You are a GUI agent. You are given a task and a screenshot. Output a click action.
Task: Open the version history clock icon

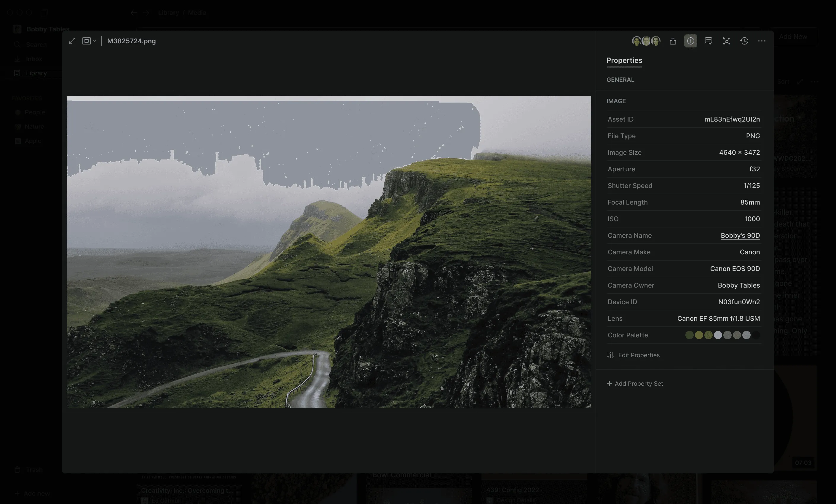click(744, 41)
